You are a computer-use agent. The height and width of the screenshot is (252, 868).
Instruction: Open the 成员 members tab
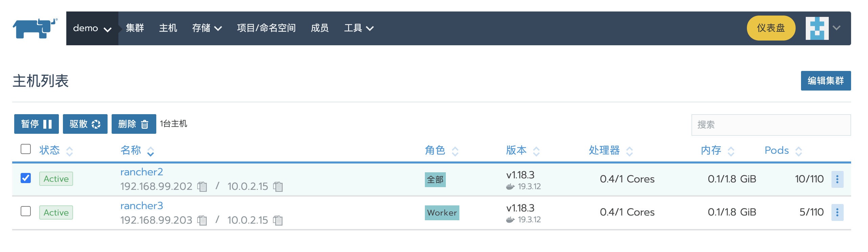tap(319, 28)
